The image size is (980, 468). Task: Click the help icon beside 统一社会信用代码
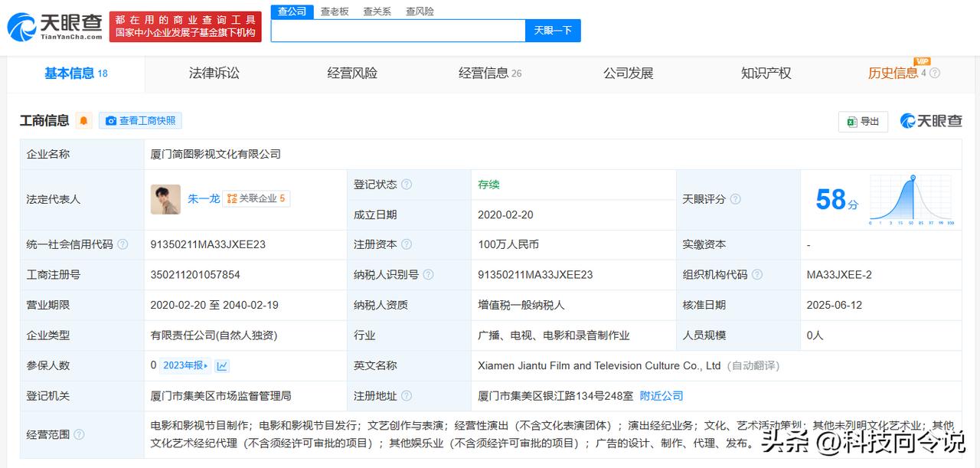click(122, 244)
